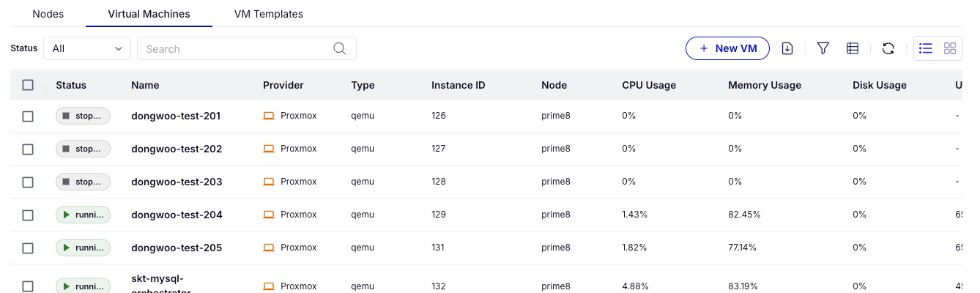Open the Status filter dropdown

tap(87, 48)
